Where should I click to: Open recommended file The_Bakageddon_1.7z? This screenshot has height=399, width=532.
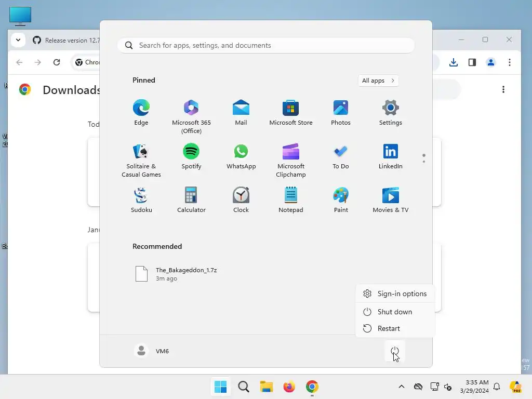[x=177, y=274]
